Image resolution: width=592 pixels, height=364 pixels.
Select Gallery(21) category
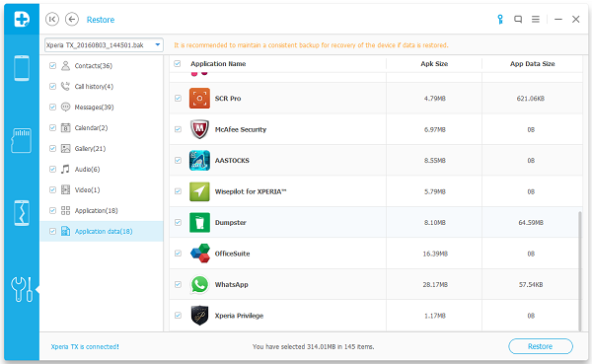tap(90, 148)
